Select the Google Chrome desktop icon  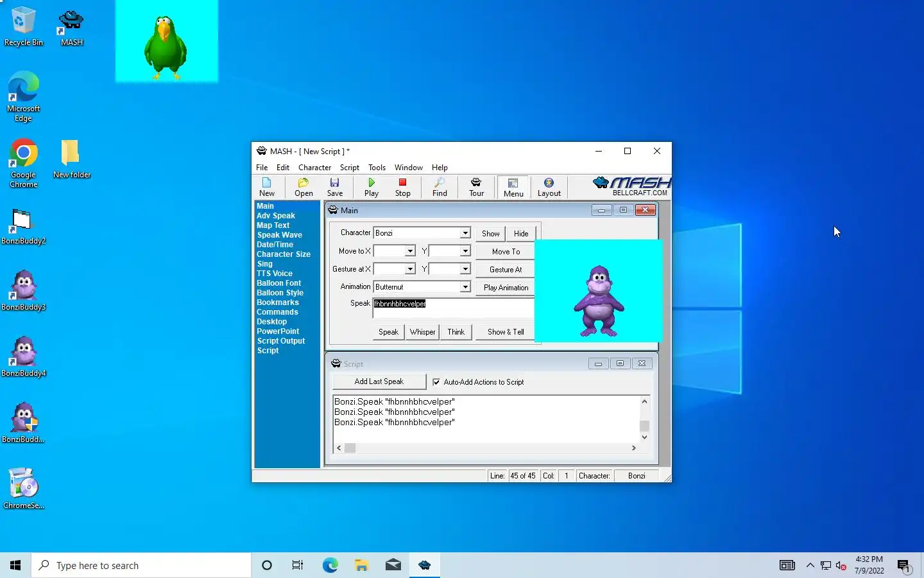click(24, 164)
